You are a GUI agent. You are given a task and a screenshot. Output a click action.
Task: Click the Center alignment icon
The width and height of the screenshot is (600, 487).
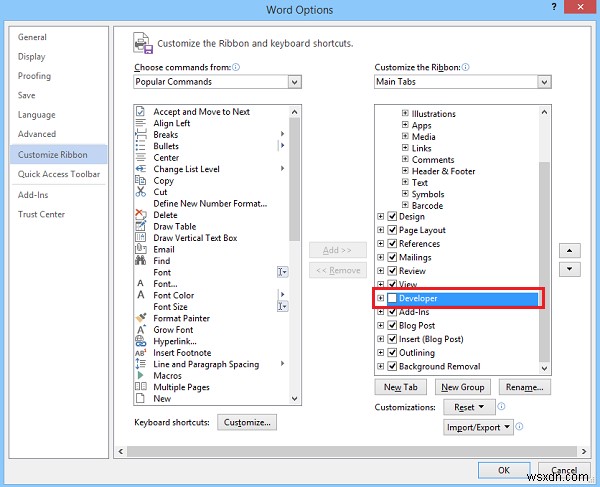[140, 158]
